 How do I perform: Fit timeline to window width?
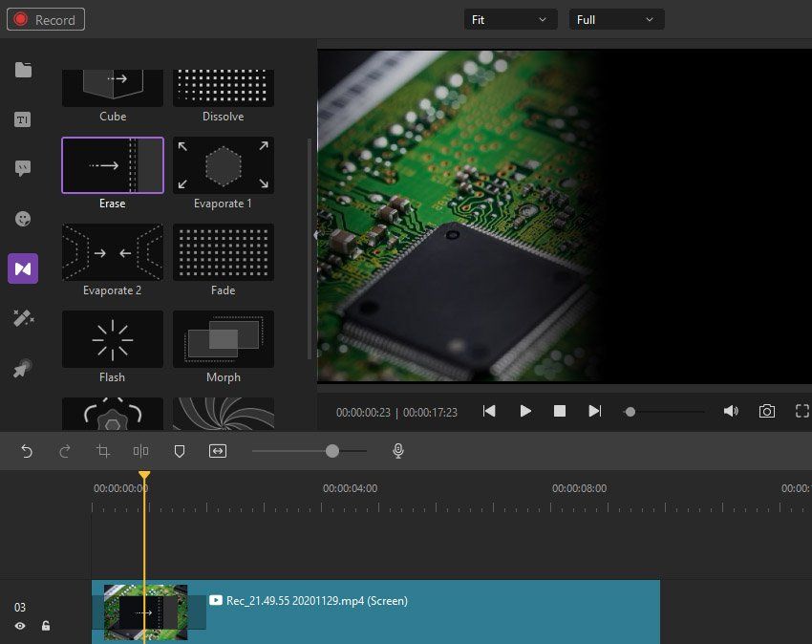[x=218, y=451]
